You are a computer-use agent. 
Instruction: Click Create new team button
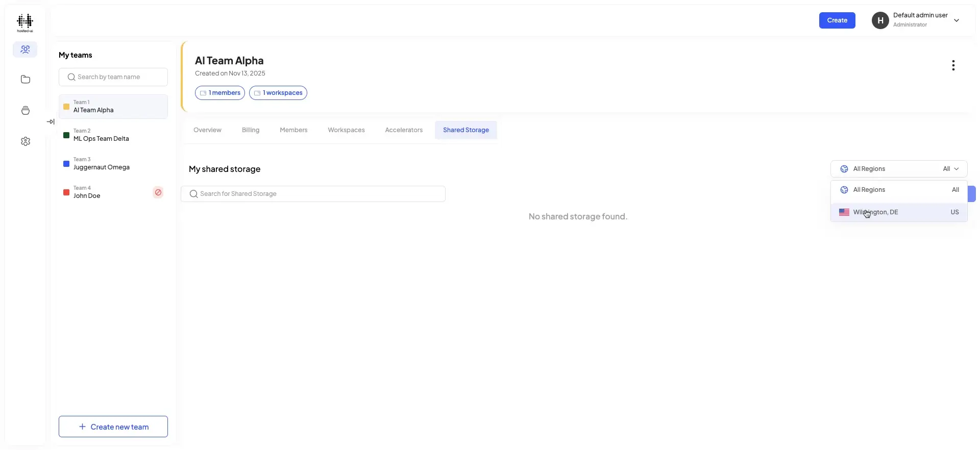[x=113, y=427]
